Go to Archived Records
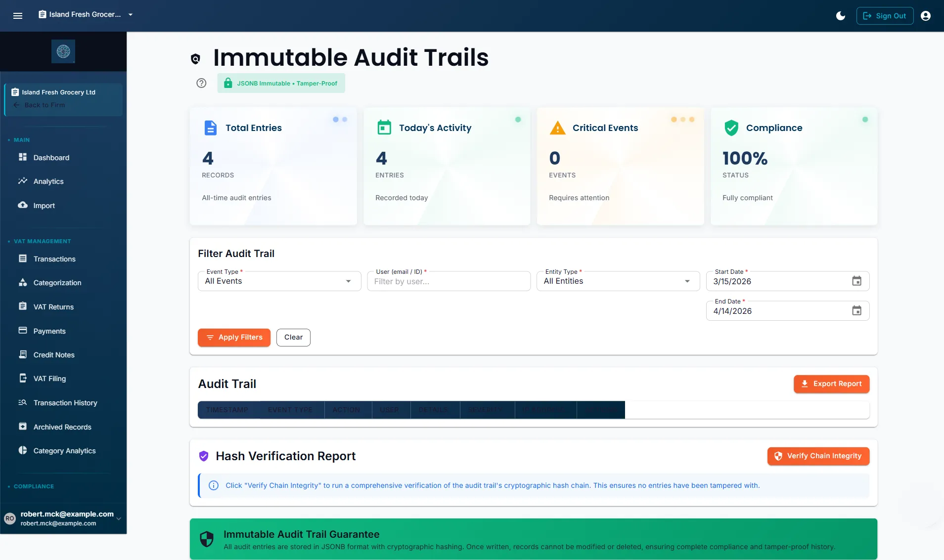 63,427
